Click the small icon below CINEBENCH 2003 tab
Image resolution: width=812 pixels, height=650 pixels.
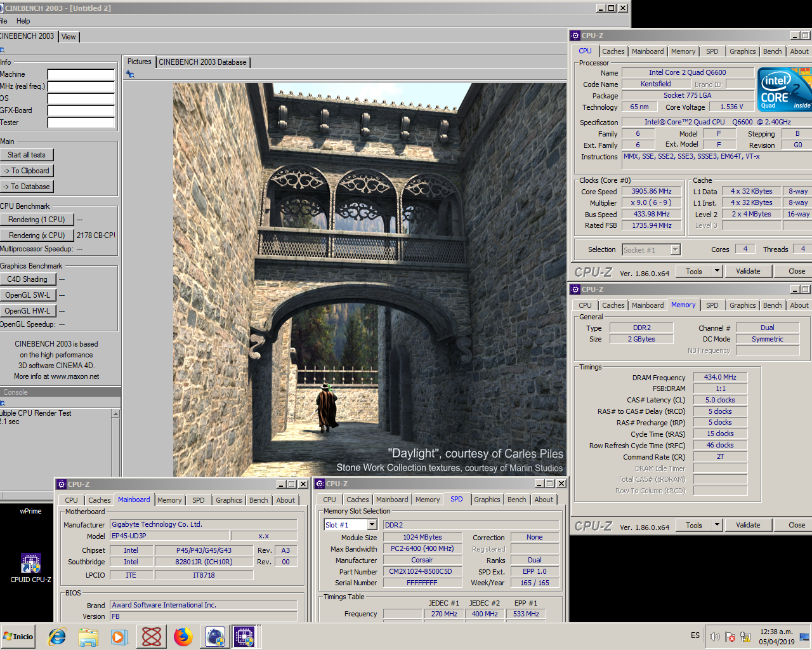pos(2,50)
